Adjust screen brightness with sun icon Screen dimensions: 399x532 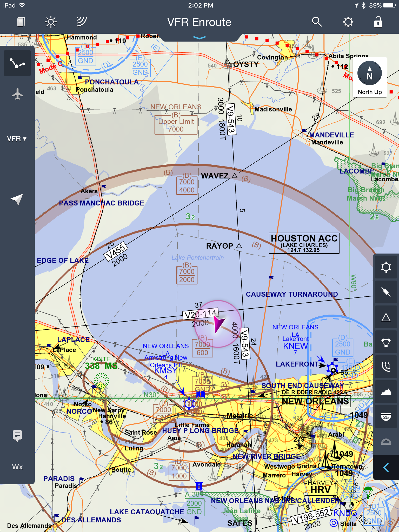pyautogui.click(x=51, y=22)
